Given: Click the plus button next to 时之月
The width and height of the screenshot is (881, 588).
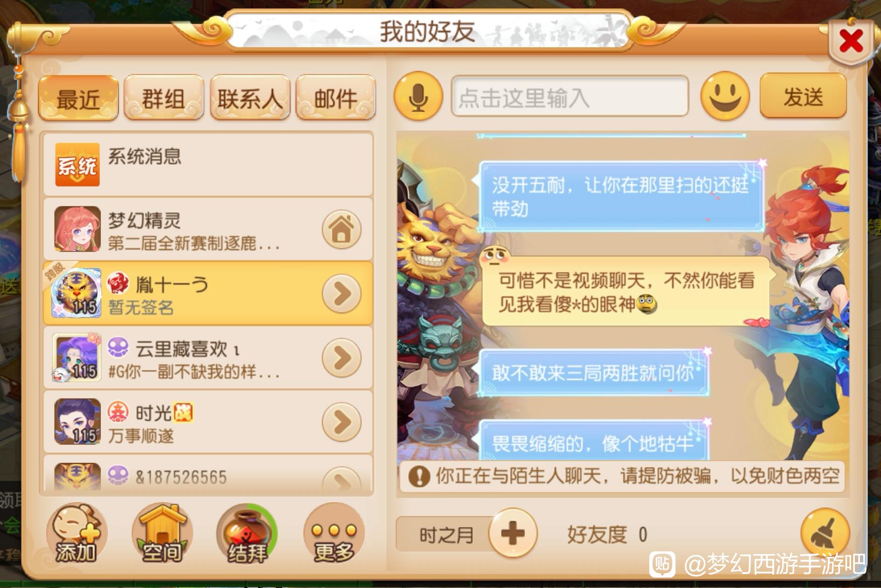Looking at the screenshot, I should point(513,533).
